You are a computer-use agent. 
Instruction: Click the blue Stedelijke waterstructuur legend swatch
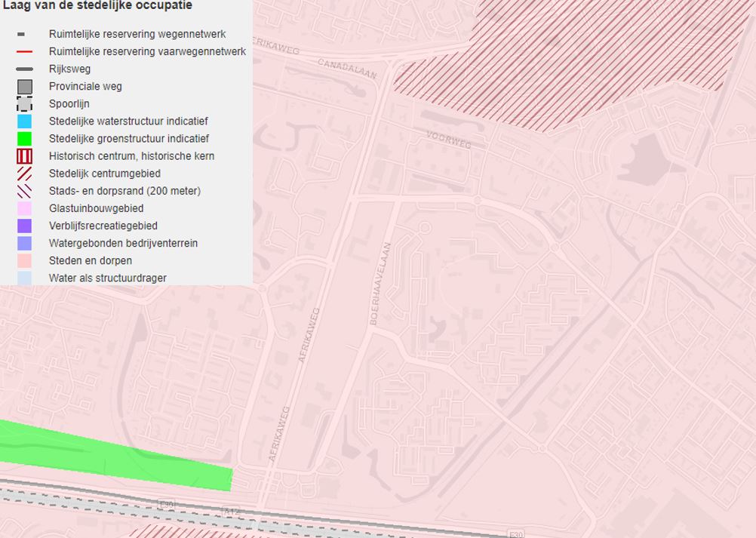coord(24,121)
